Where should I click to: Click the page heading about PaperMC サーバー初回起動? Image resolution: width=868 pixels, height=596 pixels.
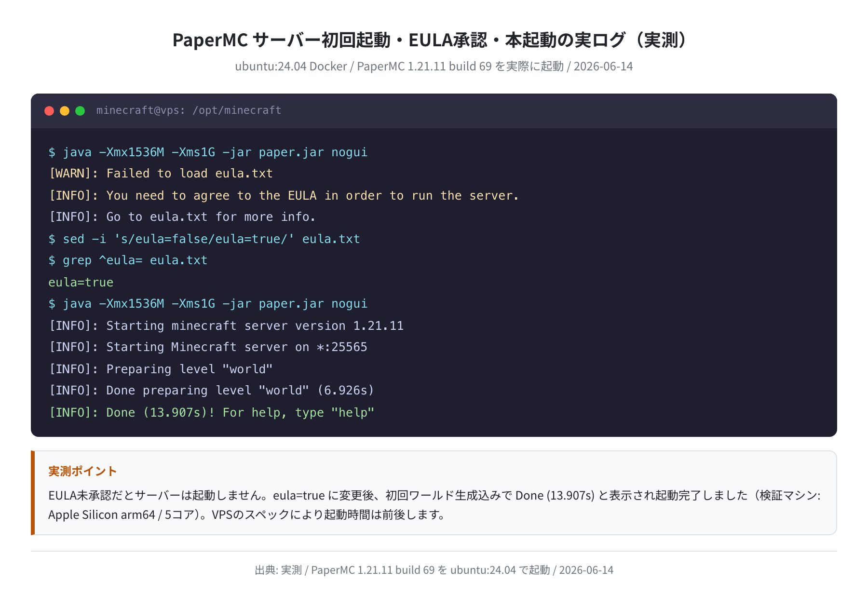click(434, 40)
